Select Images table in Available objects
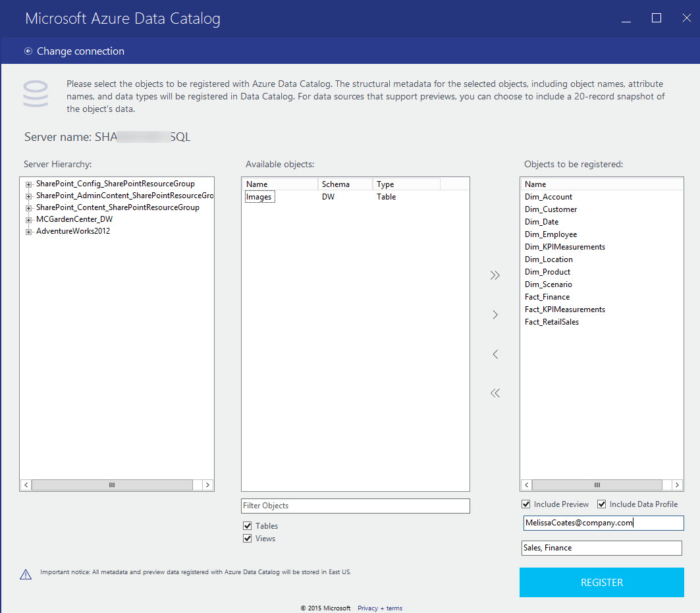This screenshot has height=613, width=700. (260, 197)
